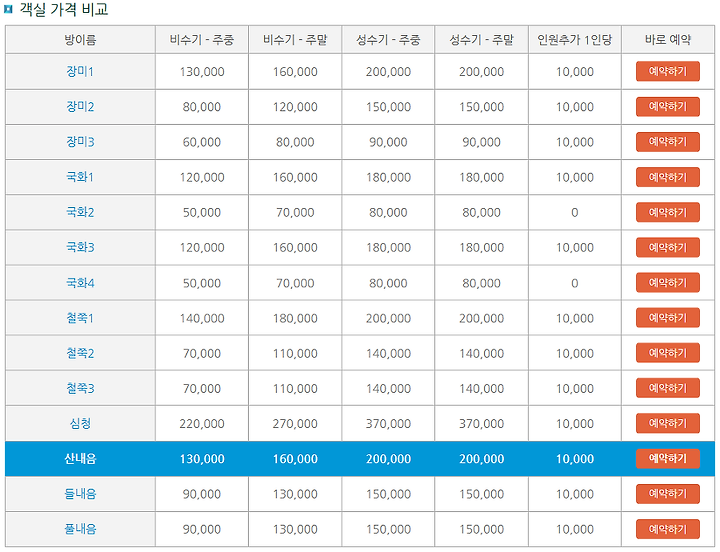Select 산내음 off-season weekday price 130,000

click(202, 459)
